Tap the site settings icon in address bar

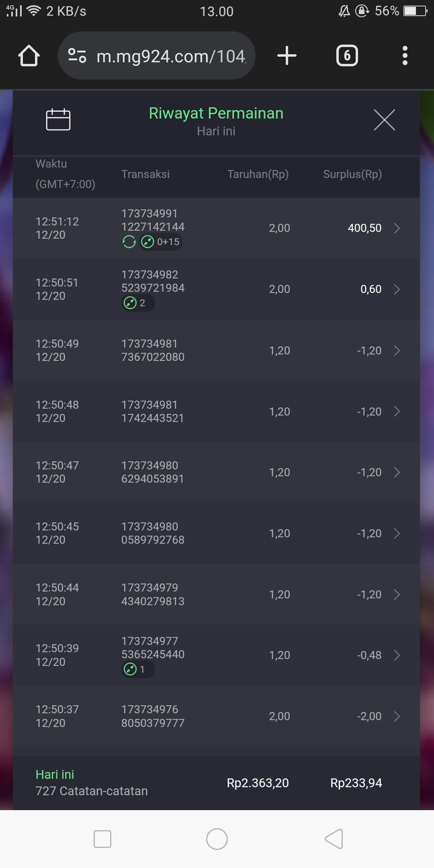pyautogui.click(x=77, y=55)
